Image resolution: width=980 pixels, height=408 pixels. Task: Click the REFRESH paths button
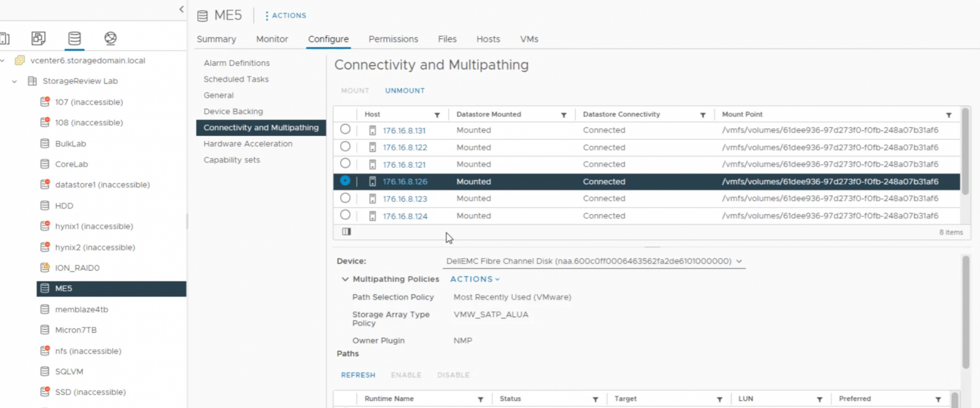point(358,375)
